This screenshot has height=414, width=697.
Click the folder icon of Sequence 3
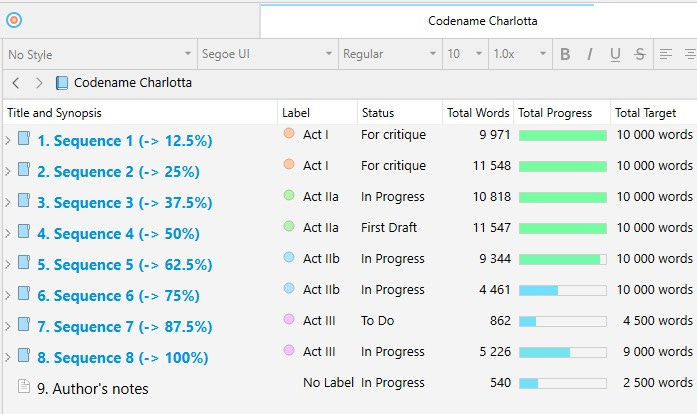pos(24,201)
